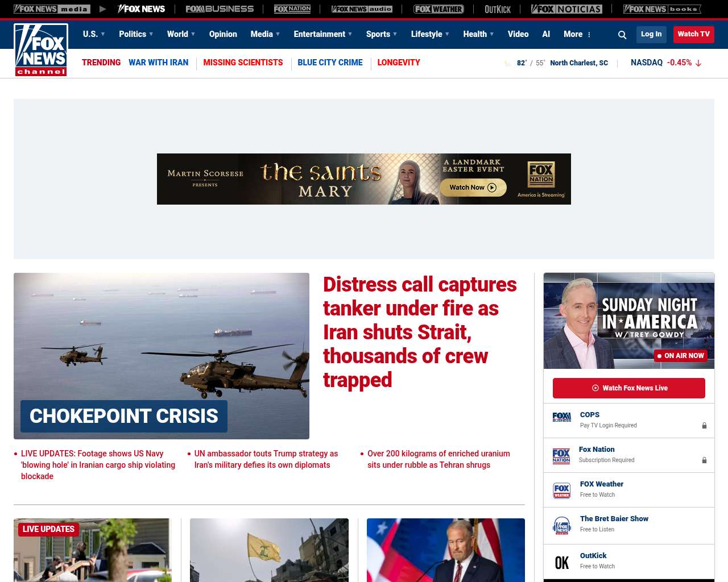This screenshot has width=728, height=582.
Task: Open UN ambassador touts Trump strategy story
Action: click(x=266, y=459)
